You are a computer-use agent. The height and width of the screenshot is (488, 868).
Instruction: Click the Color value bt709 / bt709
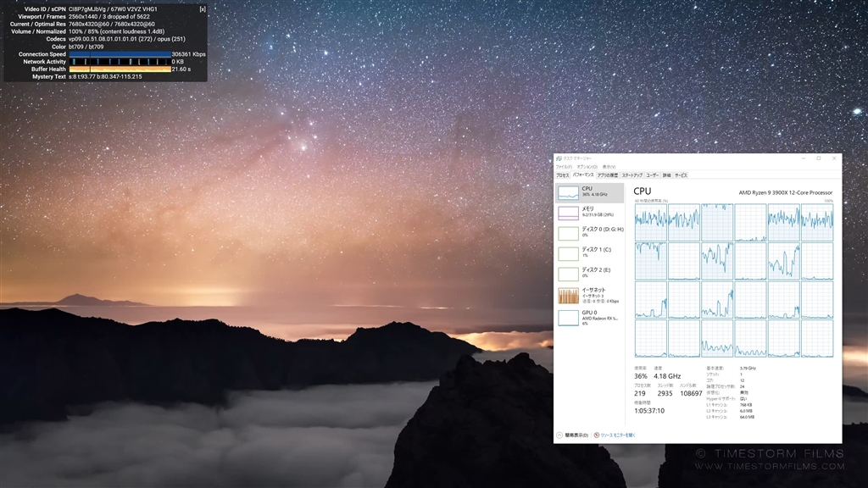[86, 47]
